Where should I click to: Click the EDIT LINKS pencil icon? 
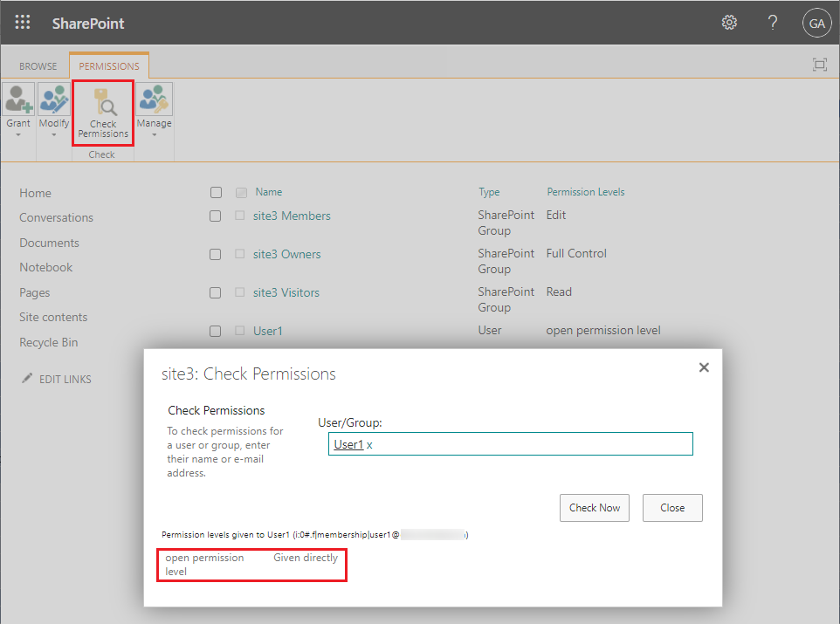pos(27,378)
